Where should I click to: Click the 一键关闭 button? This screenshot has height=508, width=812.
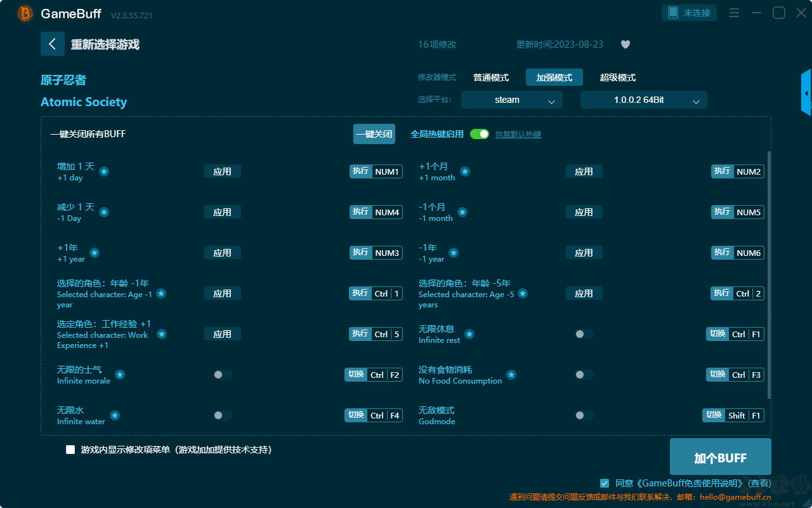(374, 134)
